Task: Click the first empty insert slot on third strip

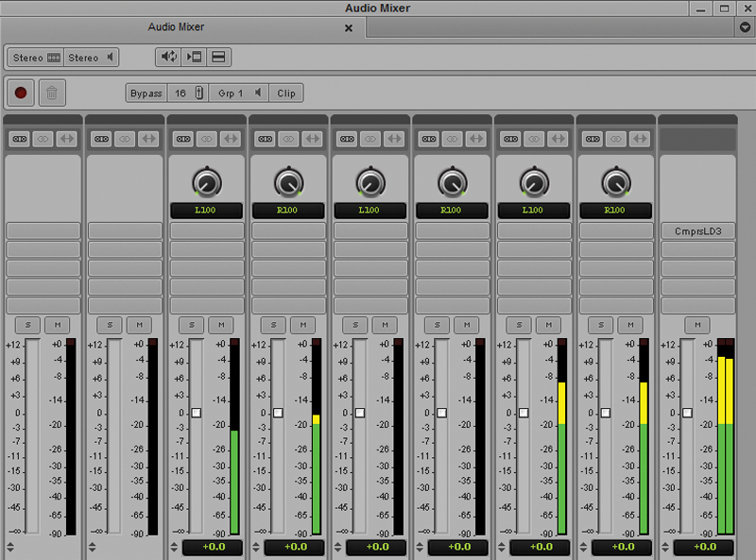Action: [x=207, y=230]
